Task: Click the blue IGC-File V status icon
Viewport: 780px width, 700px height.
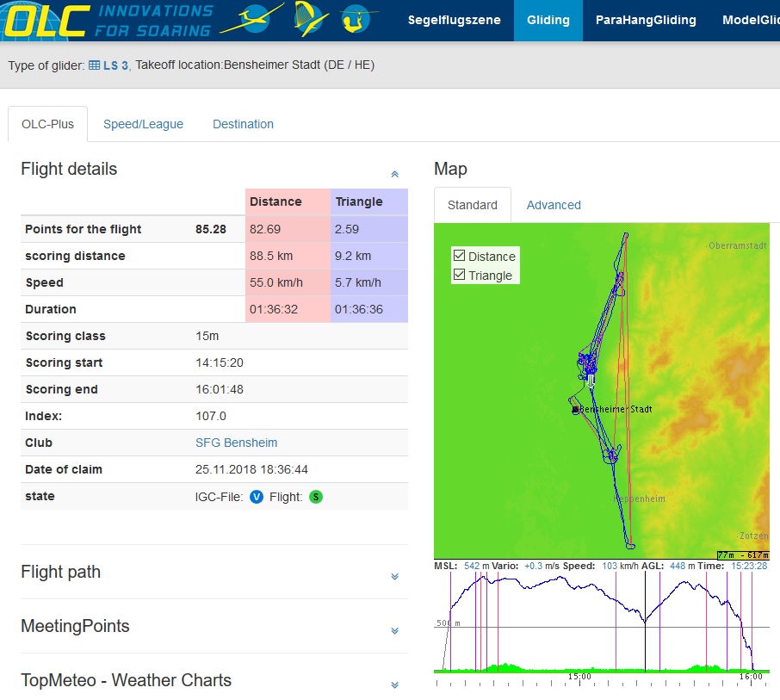Action: [256, 497]
